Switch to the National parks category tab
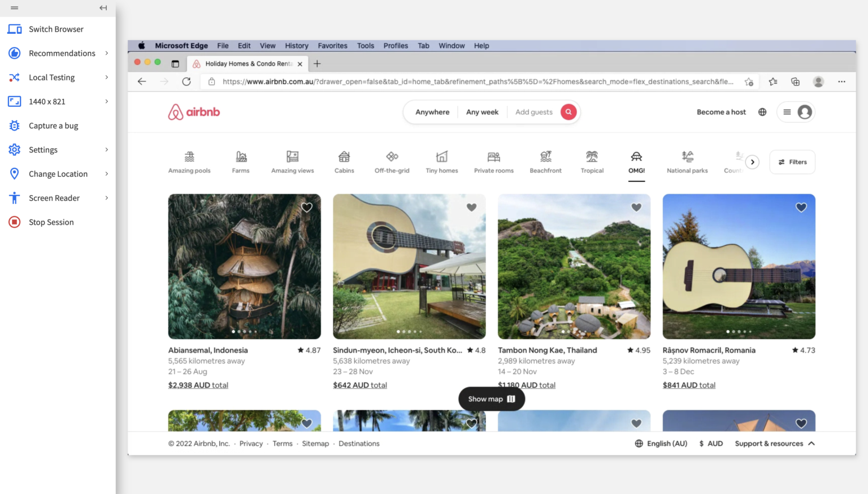This screenshot has height=494, width=868. point(687,162)
